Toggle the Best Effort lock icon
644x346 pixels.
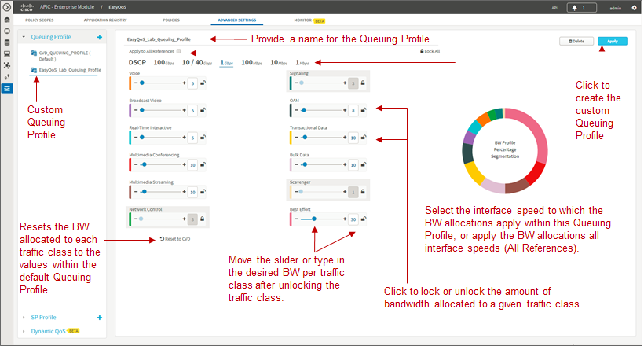point(364,219)
